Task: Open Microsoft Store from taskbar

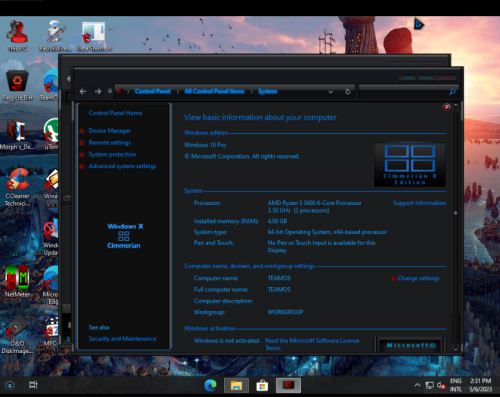Action: coord(262,386)
